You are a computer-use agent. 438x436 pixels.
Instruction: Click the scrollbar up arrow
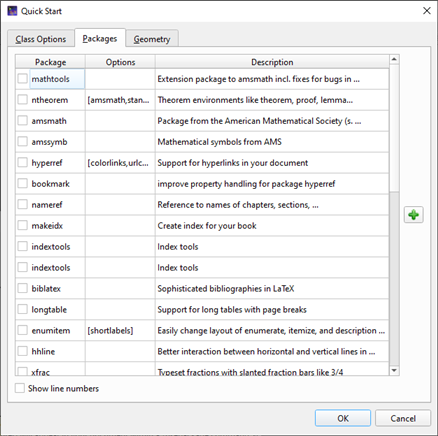click(x=394, y=60)
